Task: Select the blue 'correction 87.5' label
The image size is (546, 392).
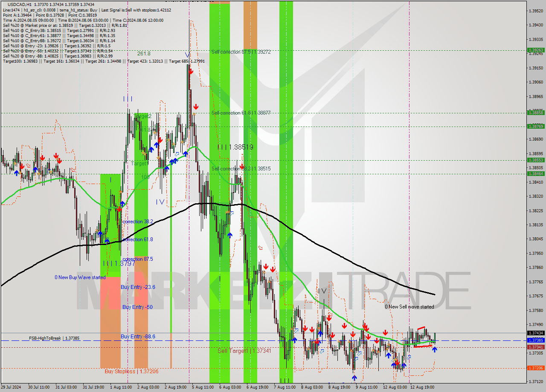Action: click(137, 259)
